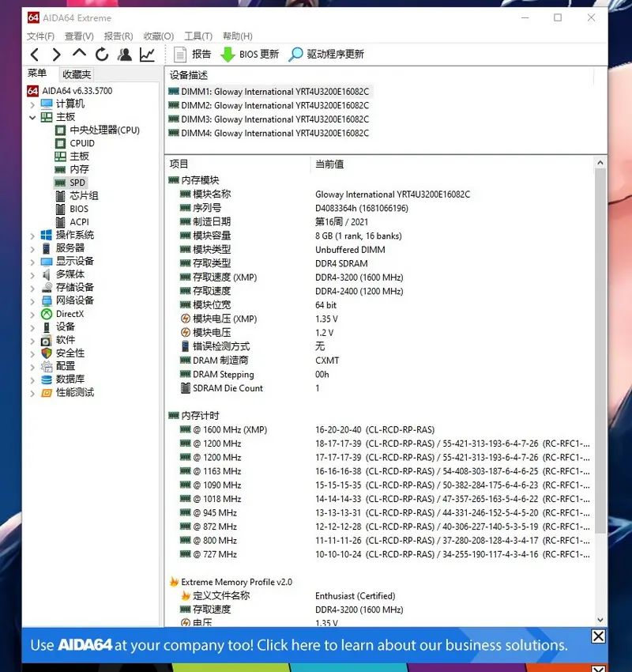Click the 报告 report button
Viewport: 632px width, 672px height.
click(x=192, y=55)
